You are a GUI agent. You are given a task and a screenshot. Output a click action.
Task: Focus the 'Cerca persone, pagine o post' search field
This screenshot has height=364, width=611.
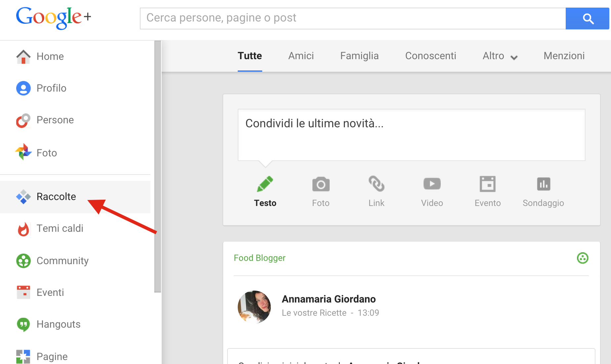coord(352,18)
